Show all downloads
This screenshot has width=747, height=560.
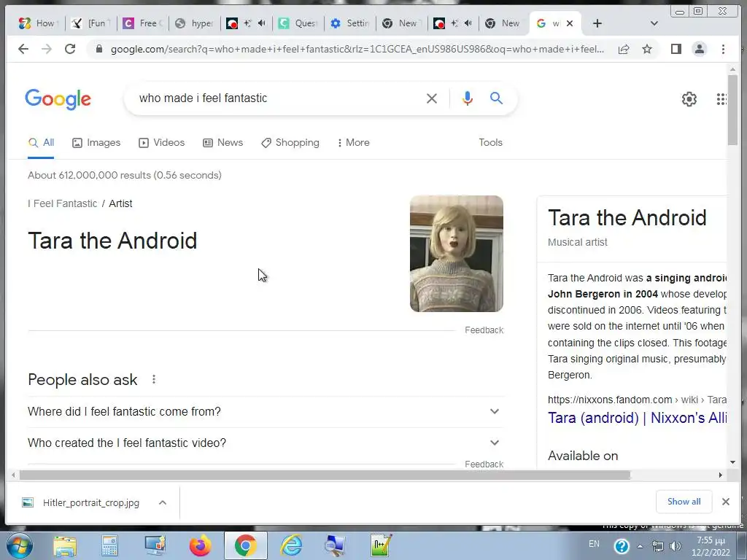tap(684, 502)
